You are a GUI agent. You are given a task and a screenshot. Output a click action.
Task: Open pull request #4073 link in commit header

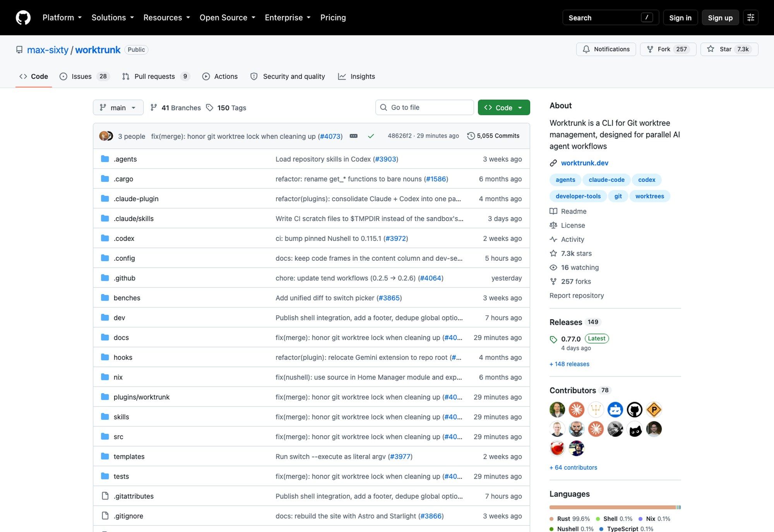click(330, 136)
